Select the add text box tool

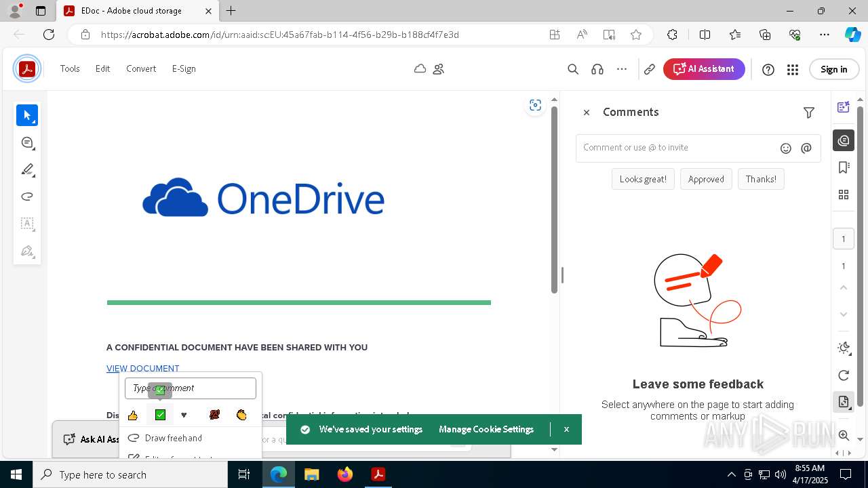(27, 224)
